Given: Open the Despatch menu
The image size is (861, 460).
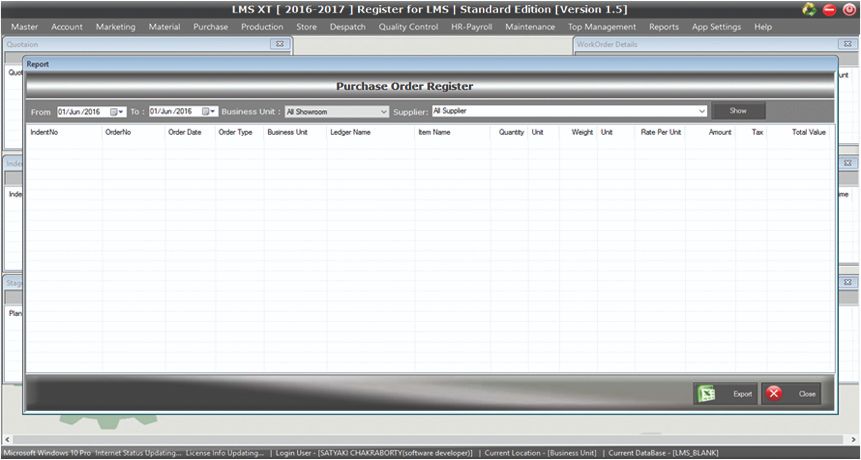Looking at the screenshot, I should (x=348, y=27).
